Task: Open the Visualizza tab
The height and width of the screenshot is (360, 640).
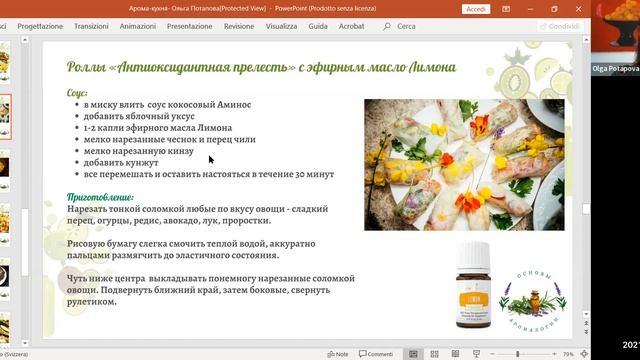Action: pyautogui.click(x=281, y=26)
